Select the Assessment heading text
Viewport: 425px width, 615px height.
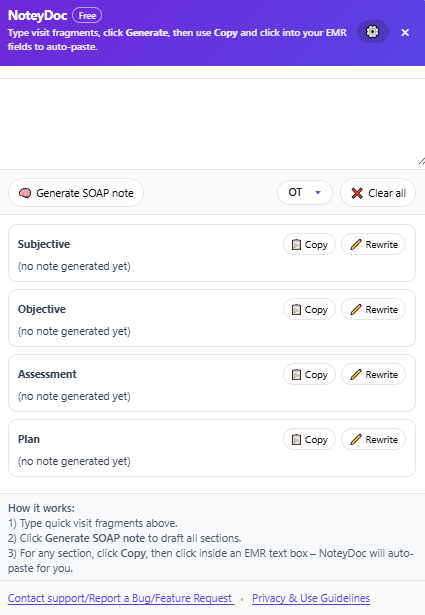[47, 374]
